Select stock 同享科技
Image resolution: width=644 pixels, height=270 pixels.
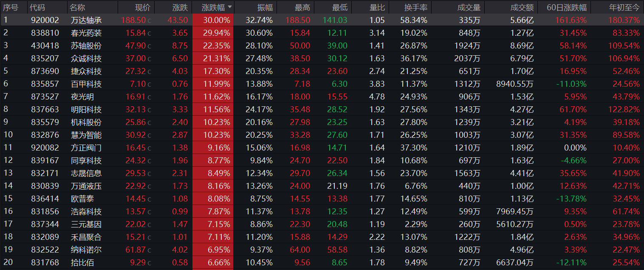pyautogui.click(x=86, y=160)
